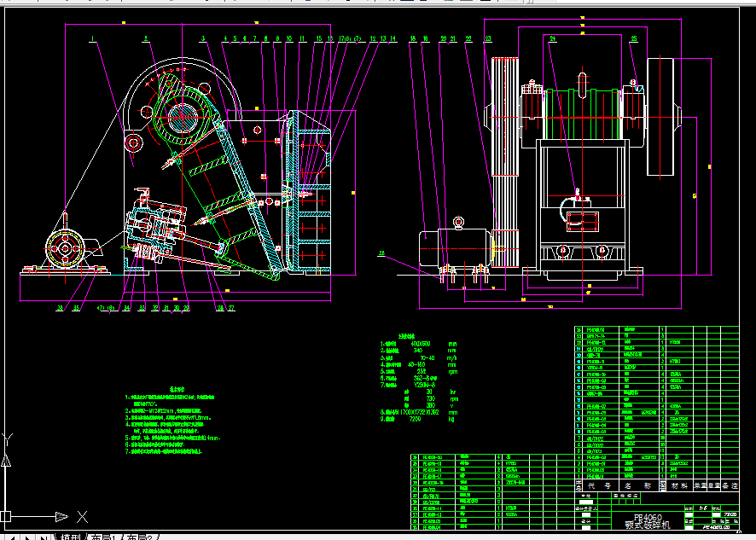Open the 布局1 layout tab
The image size is (756, 540).
point(103,537)
